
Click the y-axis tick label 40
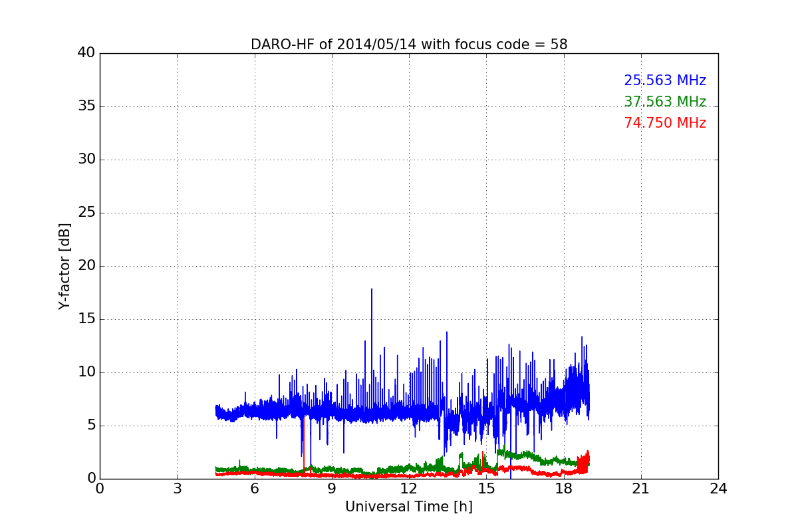tap(86, 53)
